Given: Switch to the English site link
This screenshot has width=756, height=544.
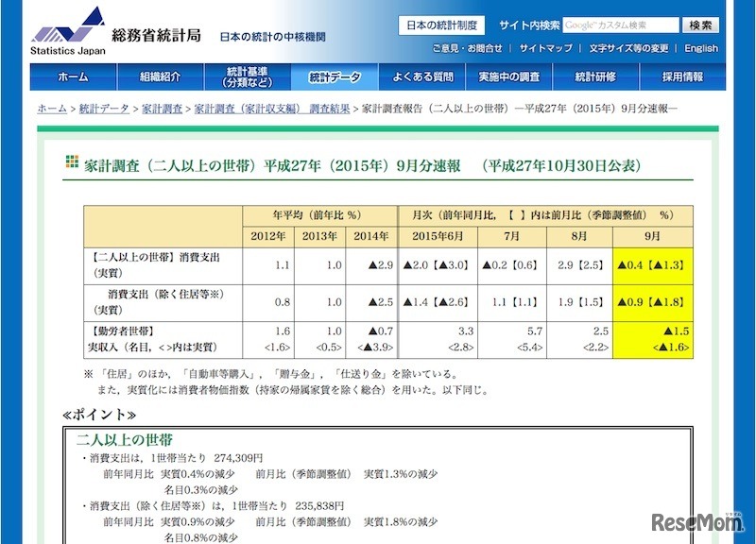Looking at the screenshot, I should pos(701,48).
